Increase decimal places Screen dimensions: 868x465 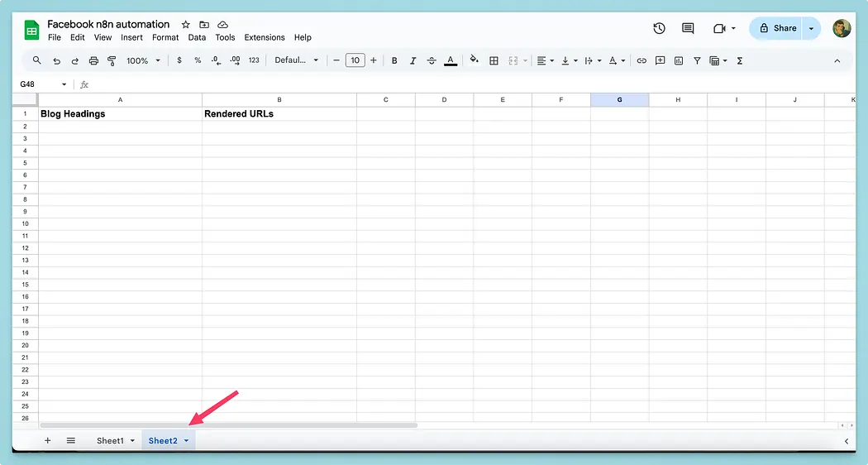pyautogui.click(x=235, y=60)
